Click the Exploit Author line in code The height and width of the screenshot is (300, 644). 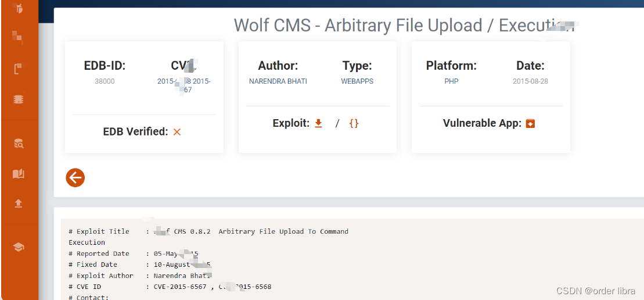140,276
